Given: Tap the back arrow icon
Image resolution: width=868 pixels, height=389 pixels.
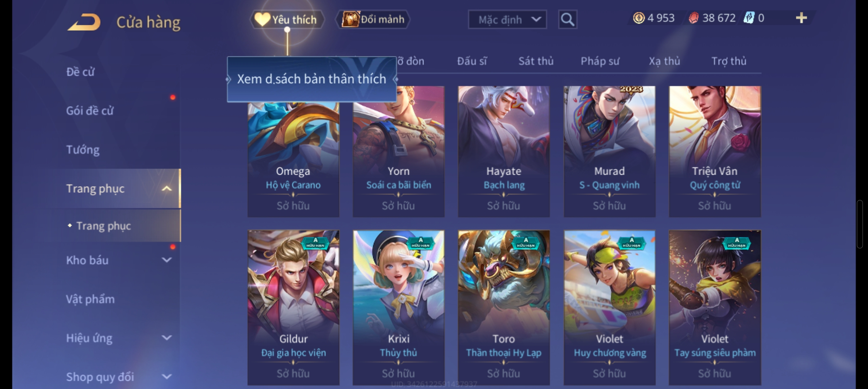Looking at the screenshot, I should click(84, 22).
